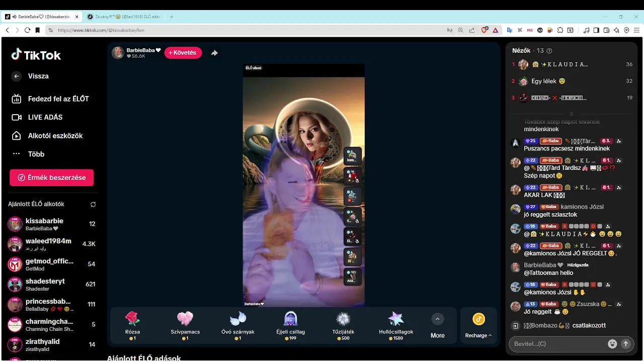Open the Brave Wallet icon
644x362 pixels.
click(x=606, y=30)
